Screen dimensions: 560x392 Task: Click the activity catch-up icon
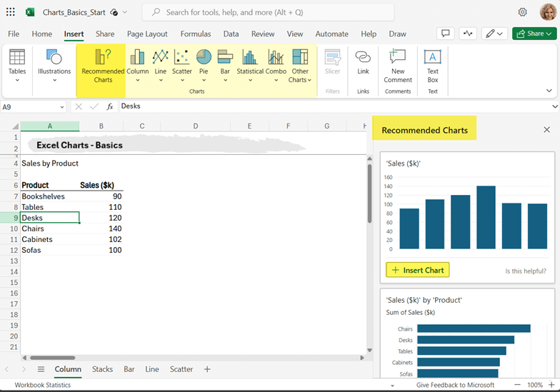point(467,34)
